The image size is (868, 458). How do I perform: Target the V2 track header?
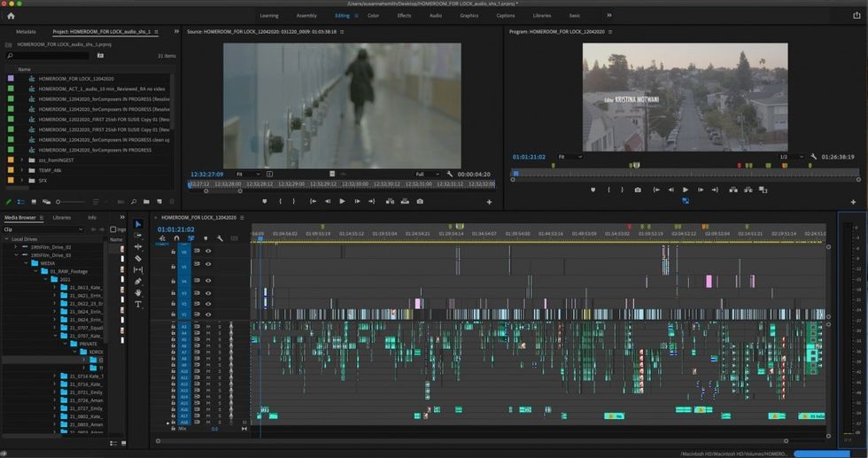tap(184, 304)
